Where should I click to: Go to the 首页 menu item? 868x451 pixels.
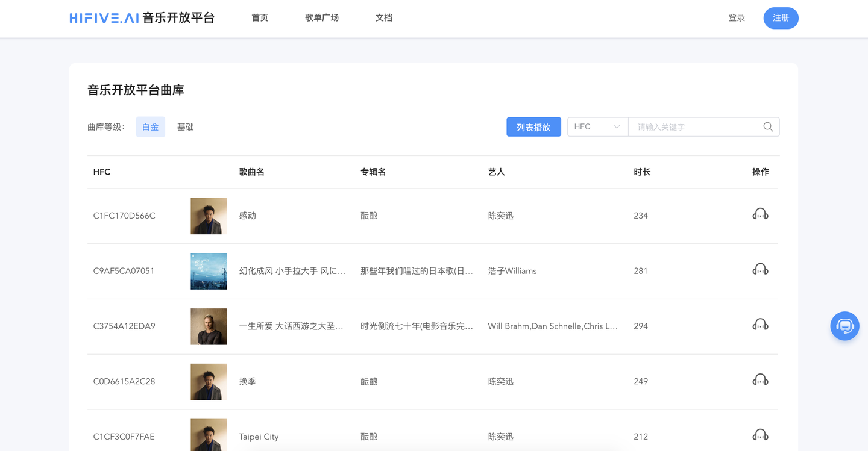click(x=260, y=18)
